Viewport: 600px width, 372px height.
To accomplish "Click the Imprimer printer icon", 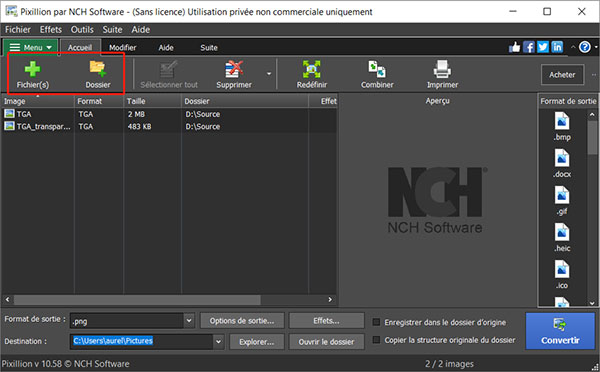I will click(442, 69).
